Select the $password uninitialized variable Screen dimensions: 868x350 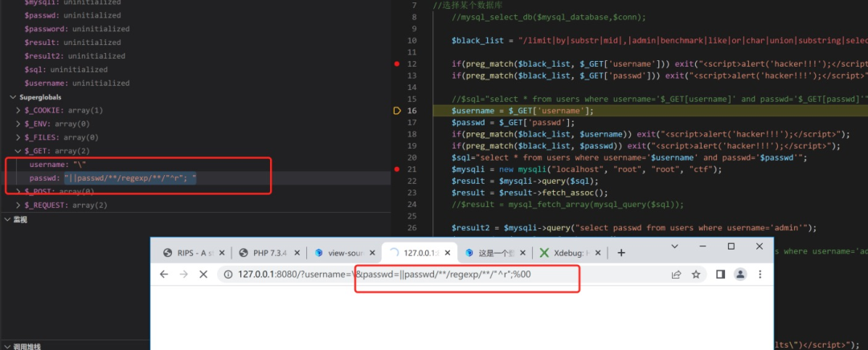[76, 29]
